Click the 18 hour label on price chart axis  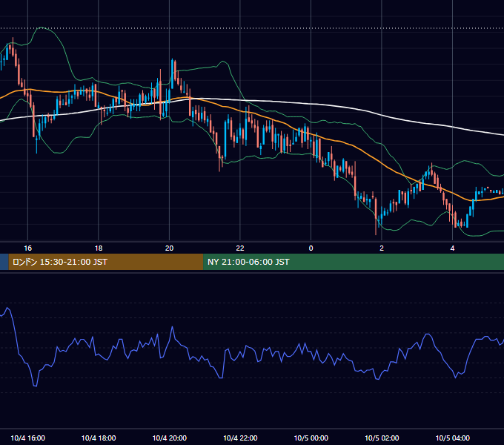click(99, 248)
